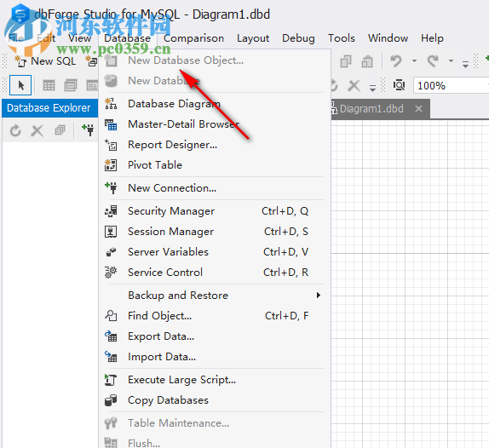This screenshot has height=448, width=489.
Task: Click the Server Variables icon
Action: [111, 252]
